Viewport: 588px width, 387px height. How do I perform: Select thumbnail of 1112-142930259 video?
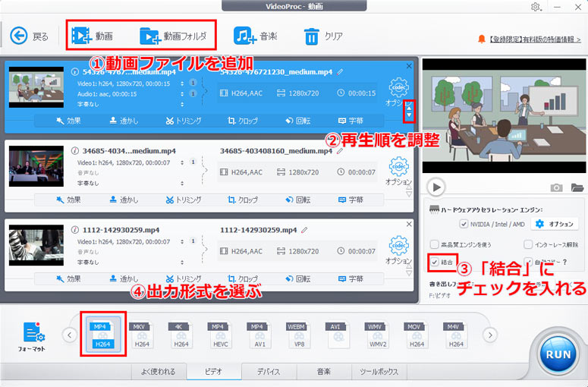pos(36,245)
